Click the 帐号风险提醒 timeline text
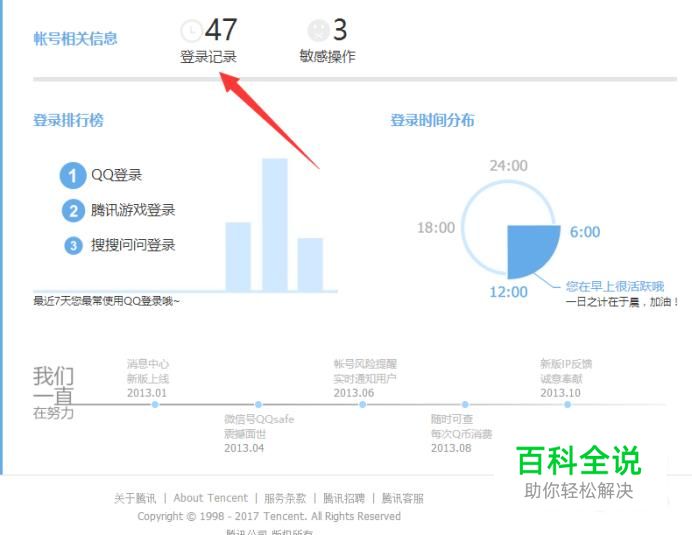 click(x=365, y=364)
